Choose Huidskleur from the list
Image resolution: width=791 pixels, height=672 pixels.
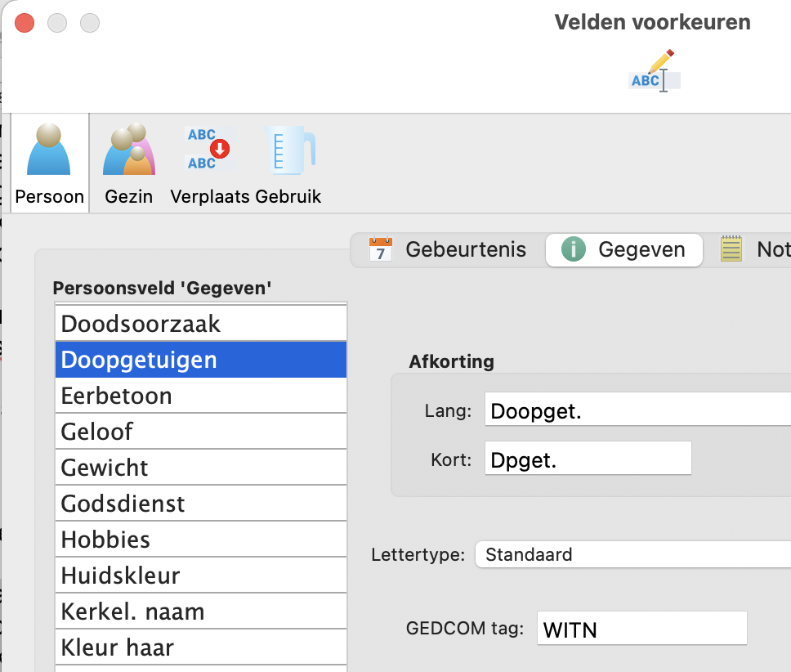click(x=200, y=576)
